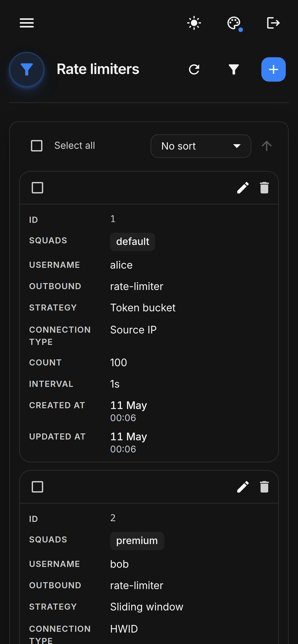The width and height of the screenshot is (298, 644).
Task: Select the checkbox for bob's rate limiter
Action: (x=38, y=487)
